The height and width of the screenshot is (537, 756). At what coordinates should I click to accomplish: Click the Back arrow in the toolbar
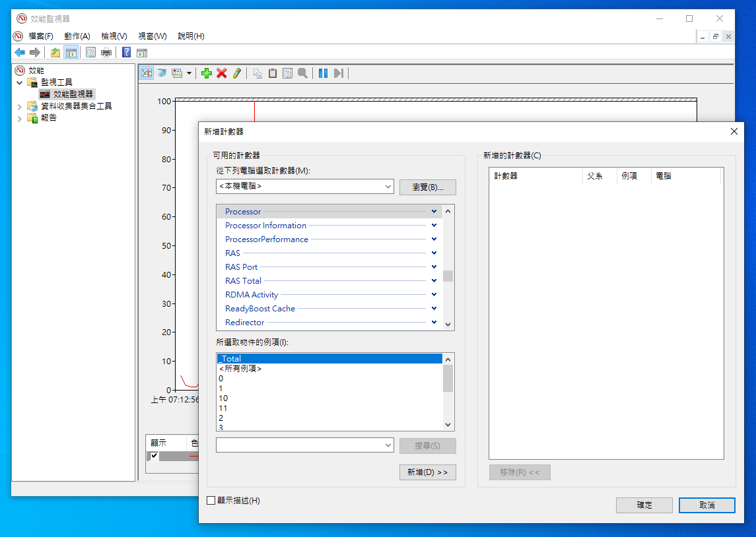click(x=20, y=52)
